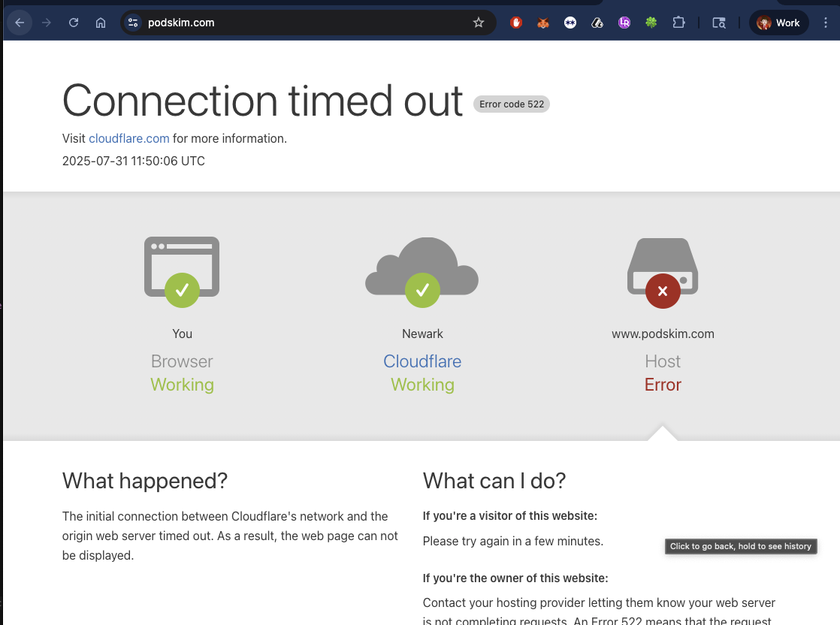
Task: Click the podskim.com address bar
Action: [x=308, y=23]
